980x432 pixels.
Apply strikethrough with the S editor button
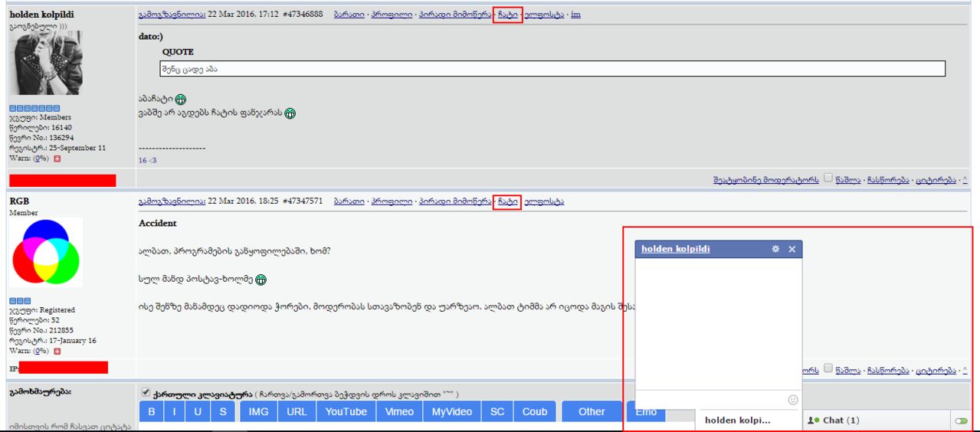point(222,411)
